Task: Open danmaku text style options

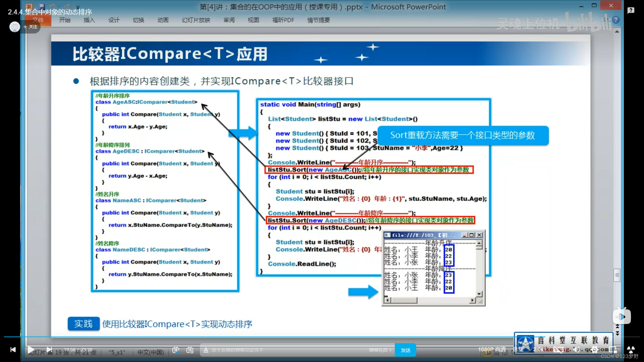Action: (x=206, y=350)
